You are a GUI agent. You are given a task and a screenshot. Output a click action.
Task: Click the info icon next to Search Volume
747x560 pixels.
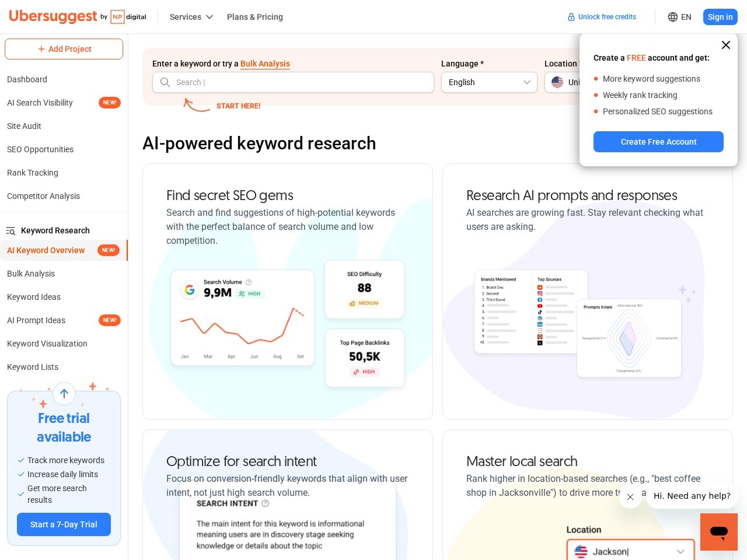[249, 282]
